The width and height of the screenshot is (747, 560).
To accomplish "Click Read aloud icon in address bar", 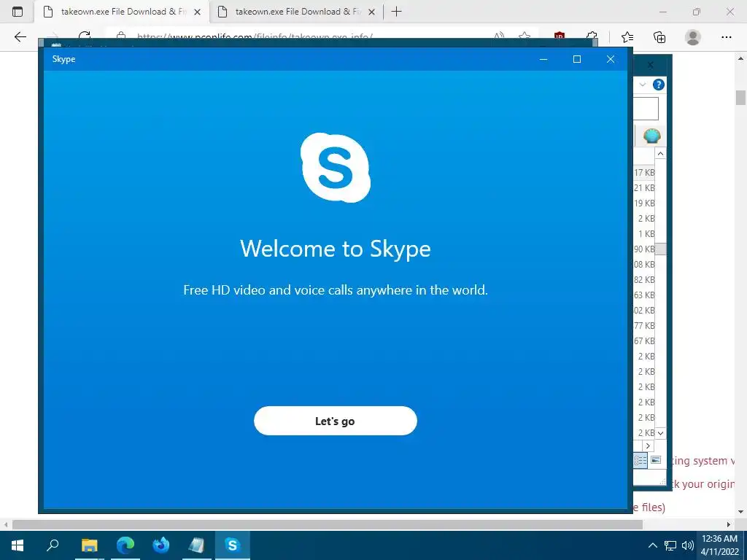I will [x=499, y=36].
